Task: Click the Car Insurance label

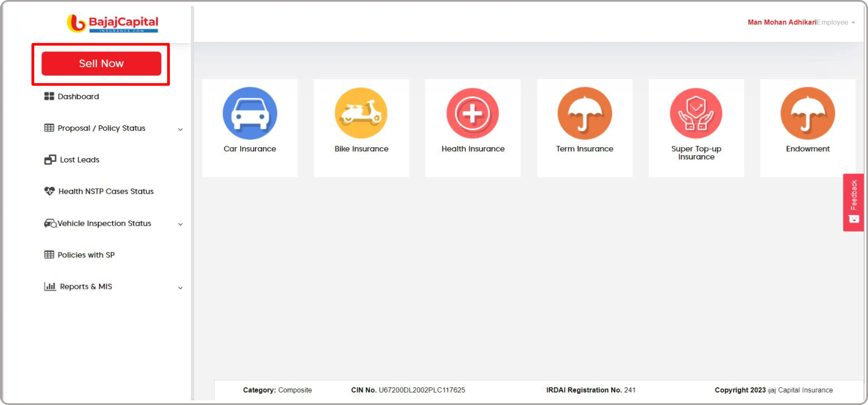Action: (x=250, y=149)
